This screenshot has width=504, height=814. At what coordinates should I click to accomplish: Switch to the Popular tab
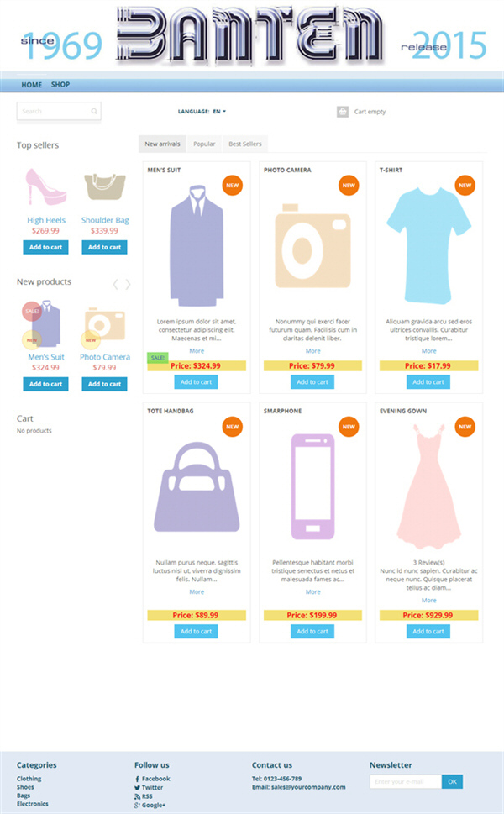pos(204,144)
